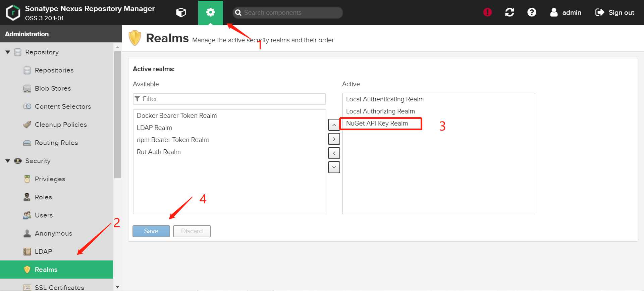The width and height of the screenshot is (644, 291).
Task: Click the Repositories database icon
Action: (27, 70)
